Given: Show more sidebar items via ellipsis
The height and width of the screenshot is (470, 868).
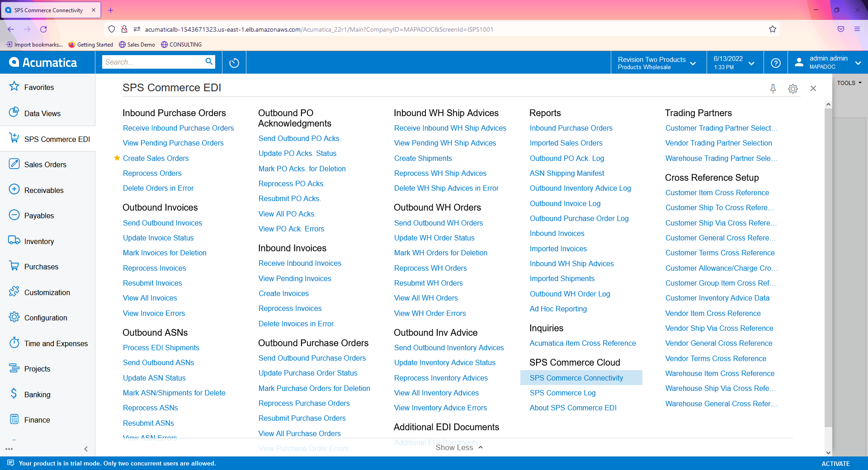Looking at the screenshot, I should [x=9, y=449].
